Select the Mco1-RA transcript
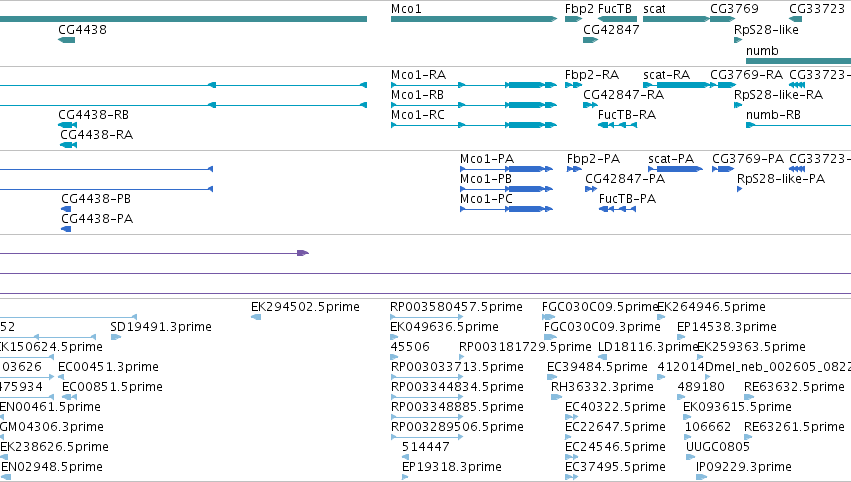This screenshot has width=851, height=482. pyautogui.click(x=474, y=85)
